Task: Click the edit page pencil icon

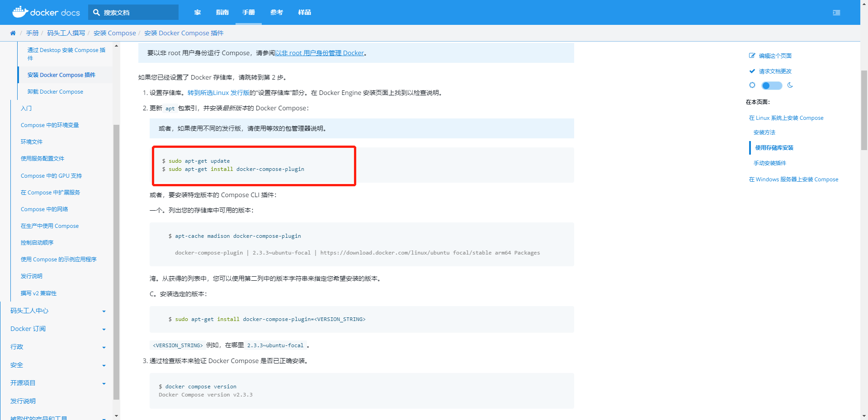Action: 752,56
